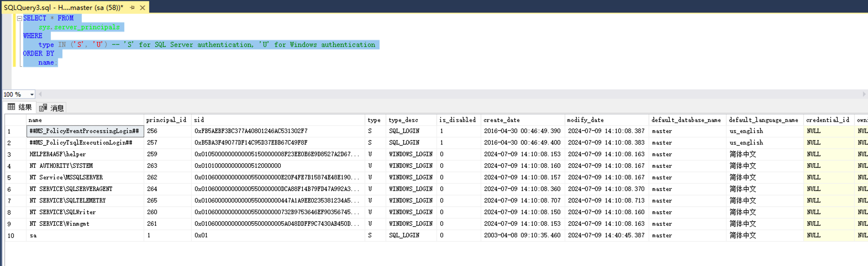
Task: Click the messages icon on 消息 tab
Action: (43, 108)
